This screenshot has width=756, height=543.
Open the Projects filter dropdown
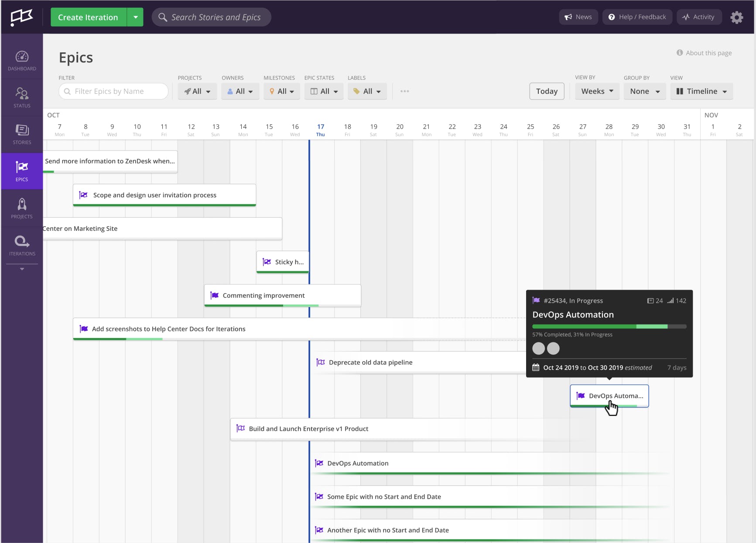pos(197,91)
